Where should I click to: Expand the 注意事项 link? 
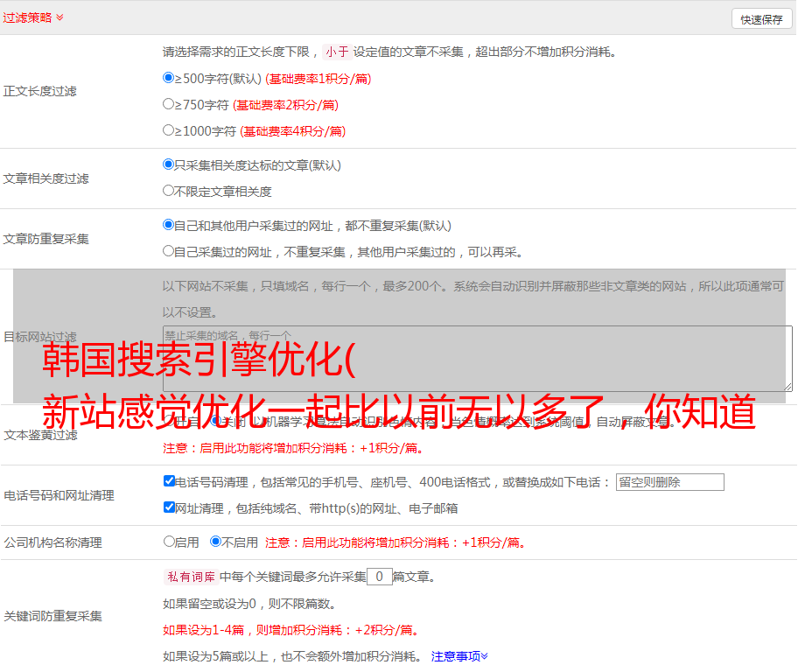coord(459,657)
